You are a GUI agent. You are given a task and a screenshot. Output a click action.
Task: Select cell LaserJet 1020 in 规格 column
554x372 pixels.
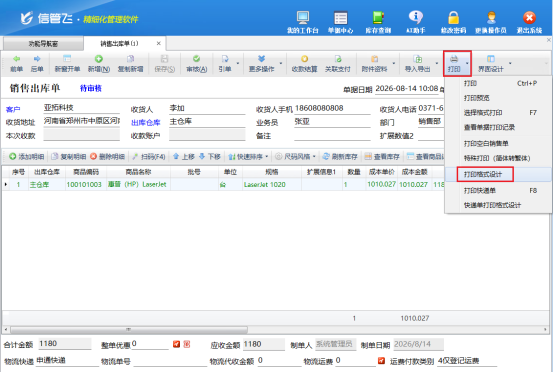[x=272, y=184]
